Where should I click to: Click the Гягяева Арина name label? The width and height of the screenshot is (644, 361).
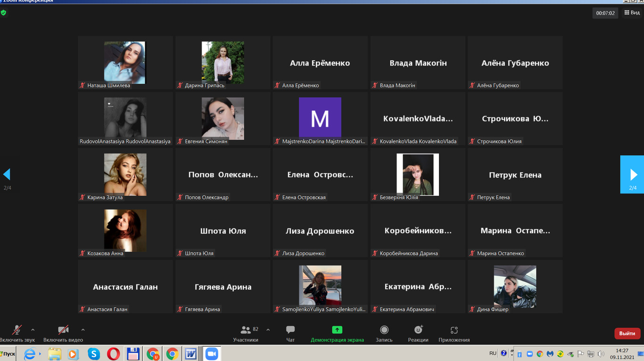(x=202, y=310)
